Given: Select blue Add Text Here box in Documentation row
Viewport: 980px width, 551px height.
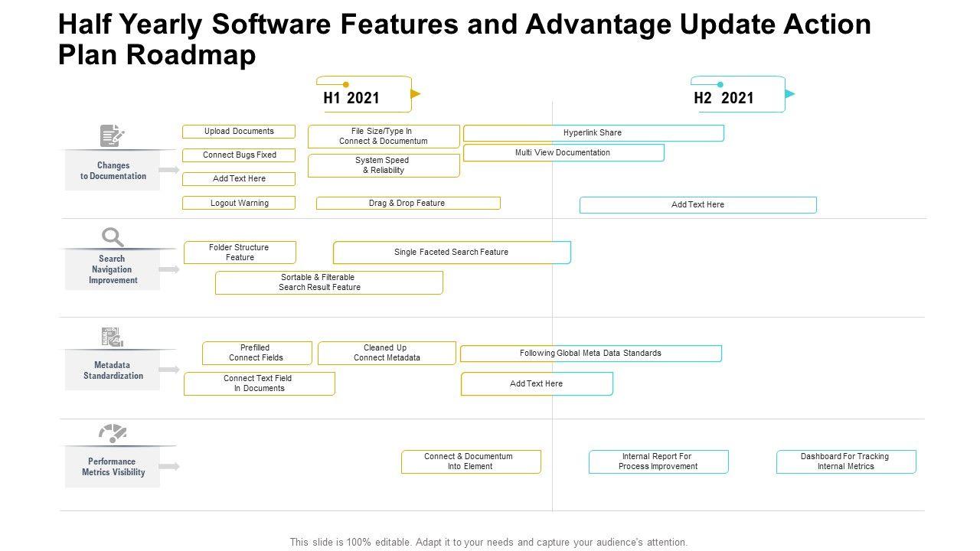Looking at the screenshot, I should pyautogui.click(x=698, y=205).
